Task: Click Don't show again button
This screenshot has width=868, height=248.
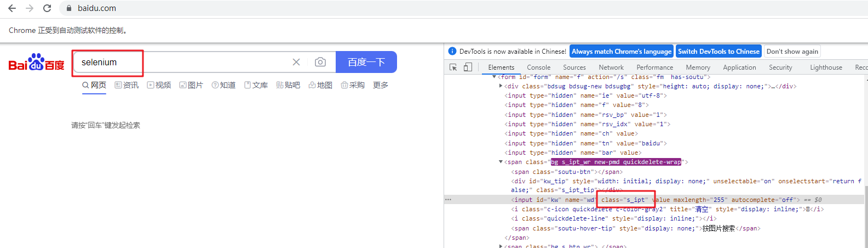Action: pyautogui.click(x=792, y=51)
